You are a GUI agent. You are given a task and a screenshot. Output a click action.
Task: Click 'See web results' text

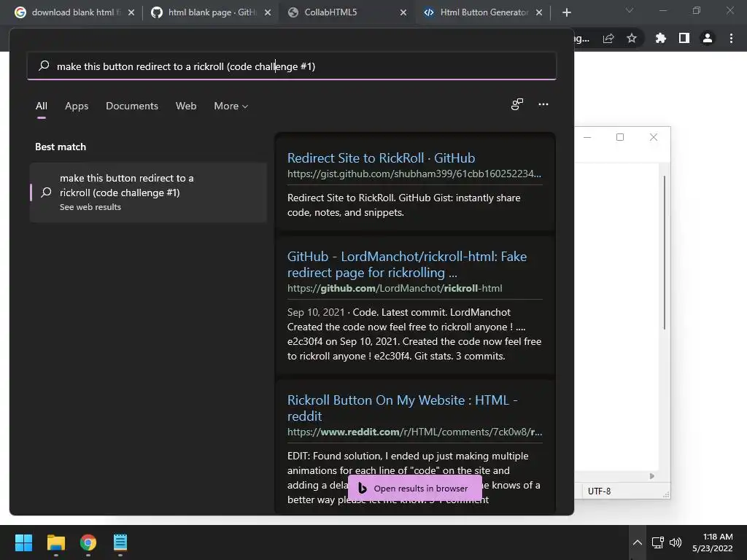(90, 207)
